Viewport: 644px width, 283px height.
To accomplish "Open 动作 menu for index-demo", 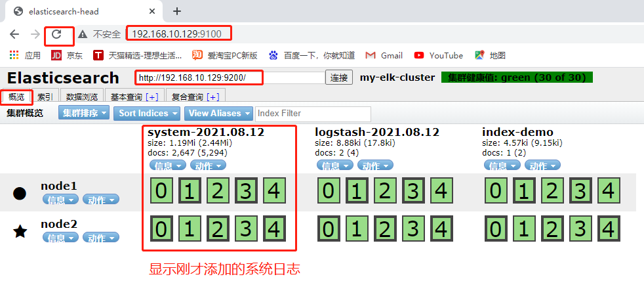I will tap(542, 165).
